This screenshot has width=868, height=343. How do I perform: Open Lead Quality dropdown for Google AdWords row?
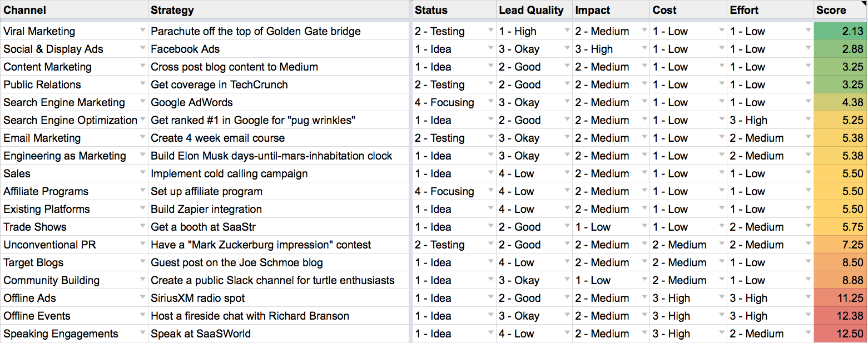pos(567,102)
